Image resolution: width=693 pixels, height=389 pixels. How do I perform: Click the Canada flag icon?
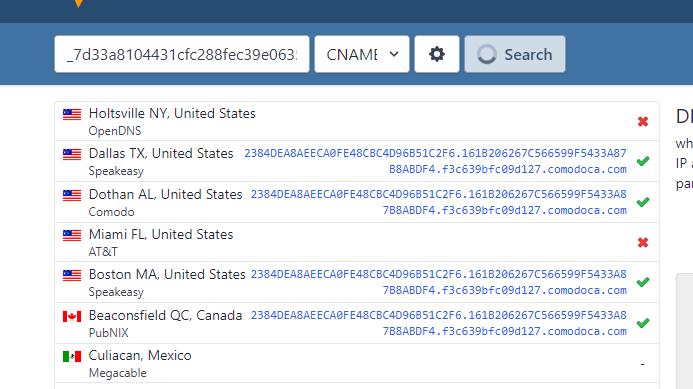72,317
